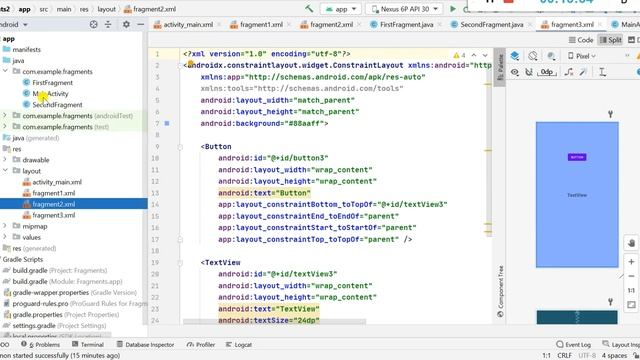
Task: Expand the mipmap folder
Action: point(5,226)
